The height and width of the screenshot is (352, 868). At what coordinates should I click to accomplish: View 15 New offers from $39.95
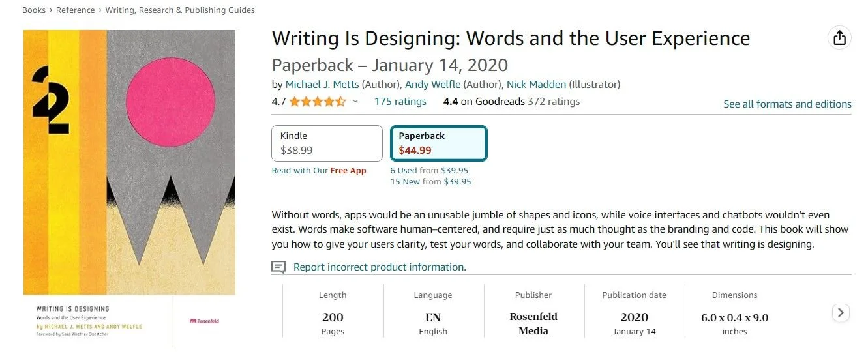[430, 182]
